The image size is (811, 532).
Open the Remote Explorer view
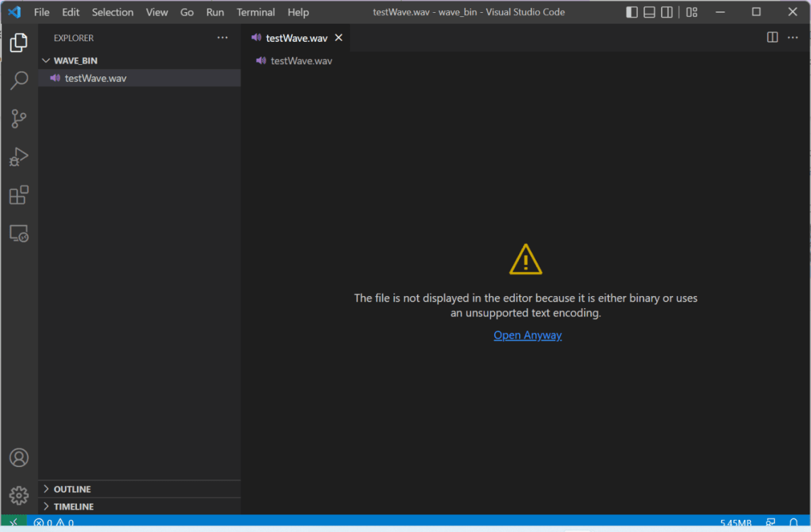19,234
